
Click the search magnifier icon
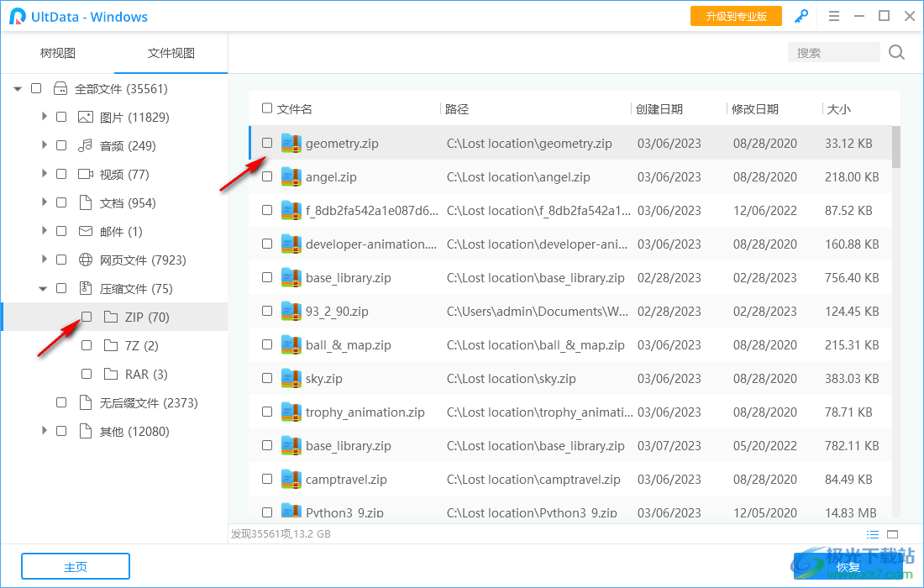tap(895, 52)
